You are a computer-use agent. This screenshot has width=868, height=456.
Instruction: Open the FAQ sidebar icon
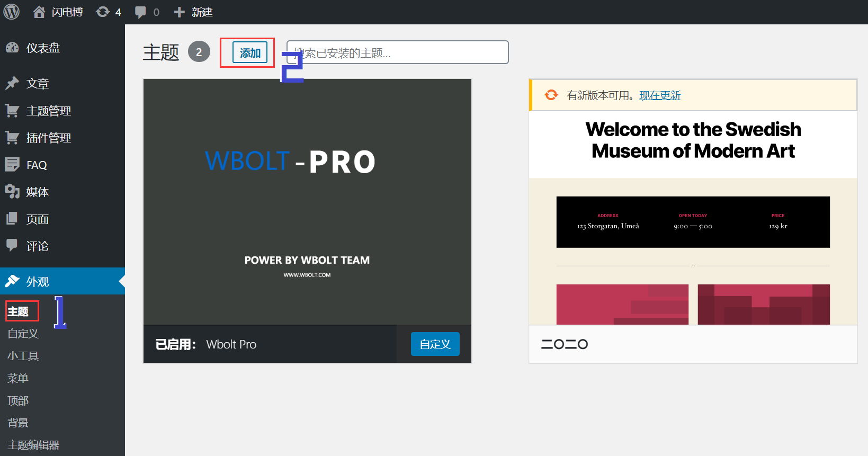12,165
